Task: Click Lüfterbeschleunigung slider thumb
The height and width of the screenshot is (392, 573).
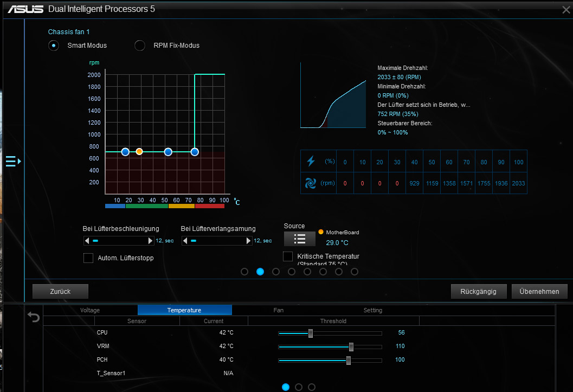Action: coord(95,241)
